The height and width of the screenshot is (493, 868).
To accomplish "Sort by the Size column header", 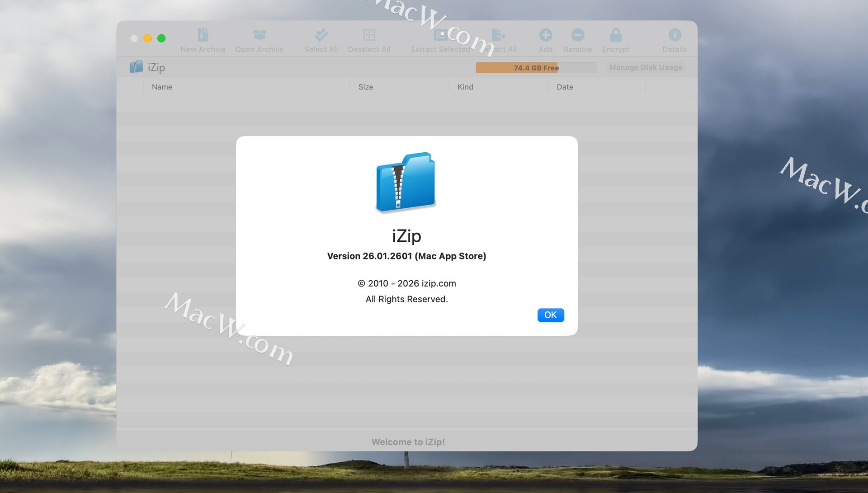I will (x=365, y=87).
